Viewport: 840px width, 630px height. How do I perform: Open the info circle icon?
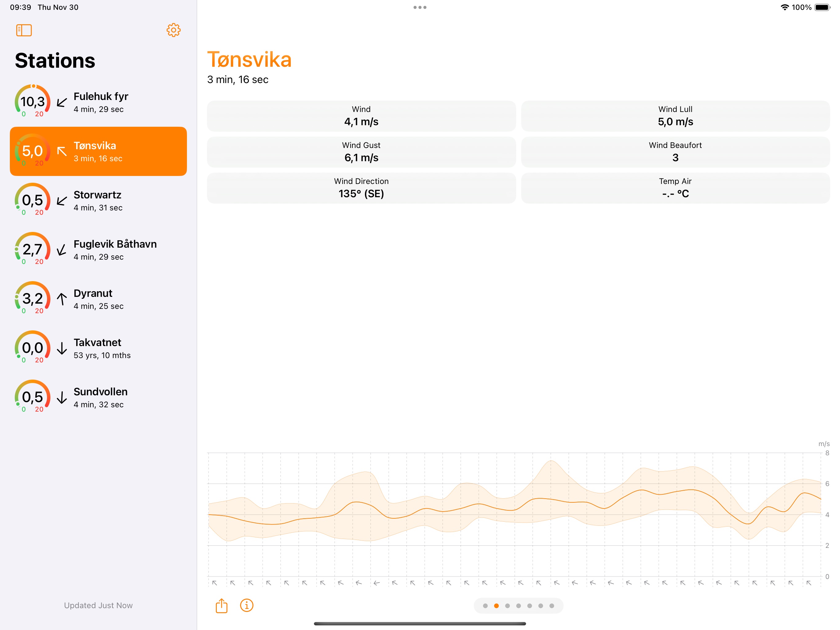pyautogui.click(x=247, y=605)
